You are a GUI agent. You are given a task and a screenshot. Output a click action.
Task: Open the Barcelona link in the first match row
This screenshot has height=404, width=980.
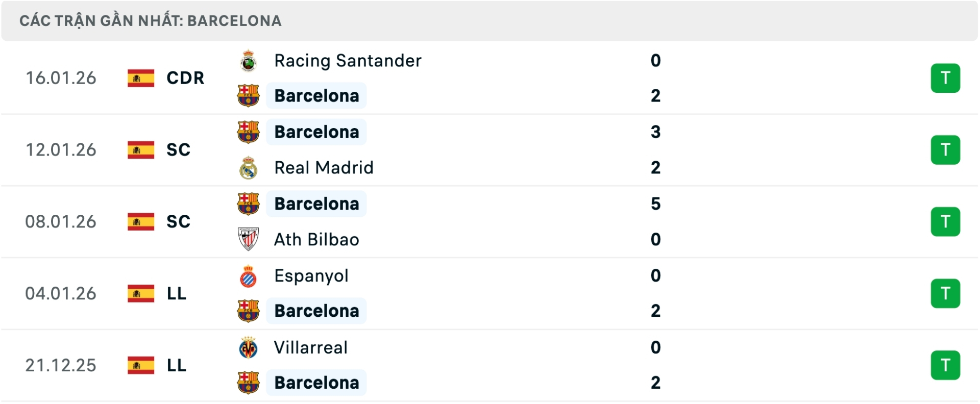coord(316,95)
